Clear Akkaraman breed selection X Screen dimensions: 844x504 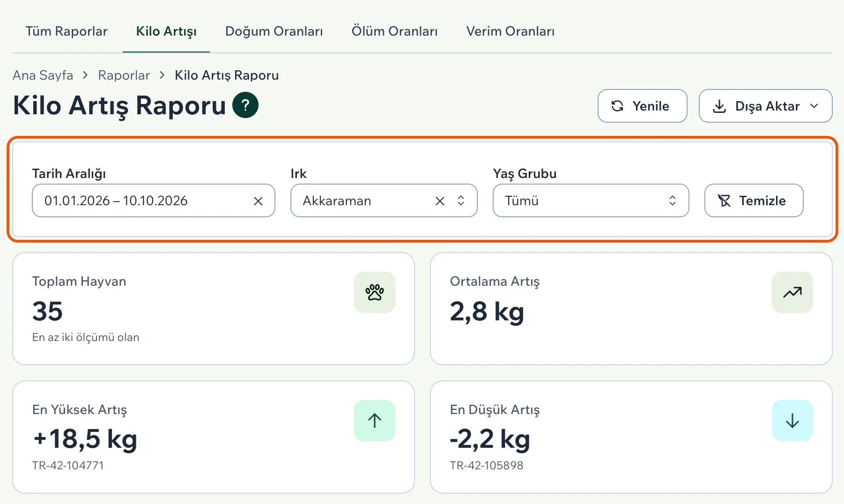coord(440,201)
